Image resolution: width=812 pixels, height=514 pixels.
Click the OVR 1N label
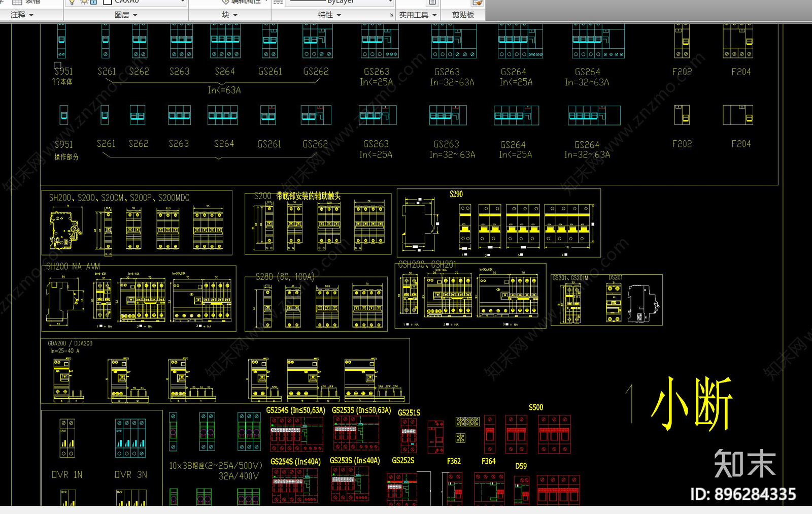pos(67,474)
